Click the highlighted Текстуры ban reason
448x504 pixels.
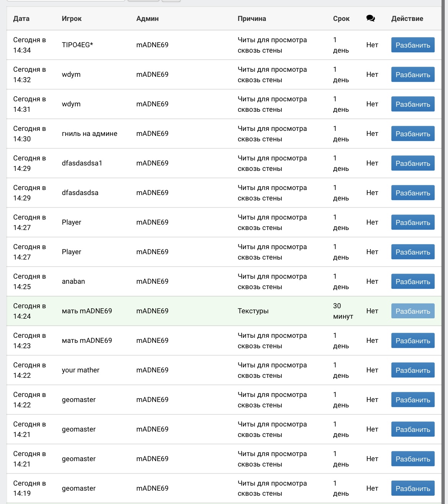[x=253, y=311]
